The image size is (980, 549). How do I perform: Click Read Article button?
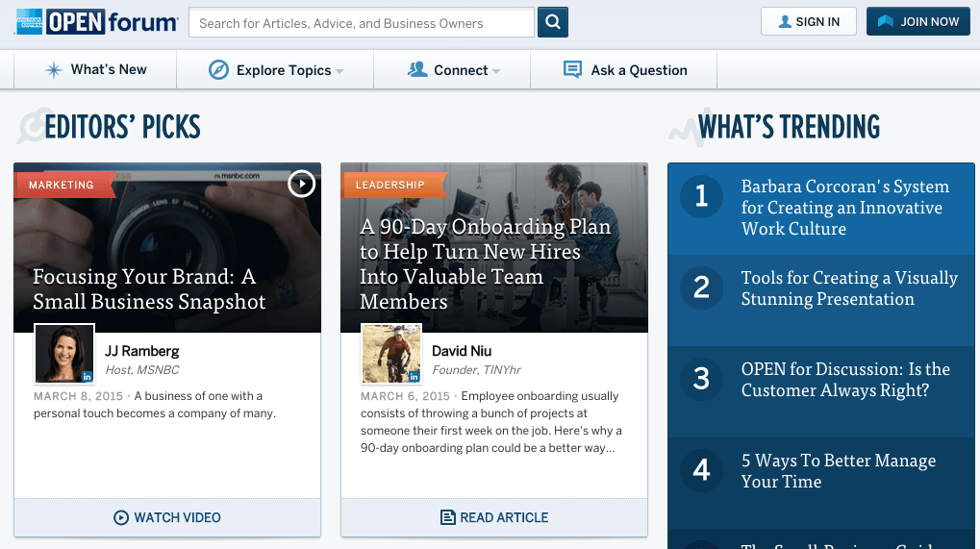pos(494,517)
